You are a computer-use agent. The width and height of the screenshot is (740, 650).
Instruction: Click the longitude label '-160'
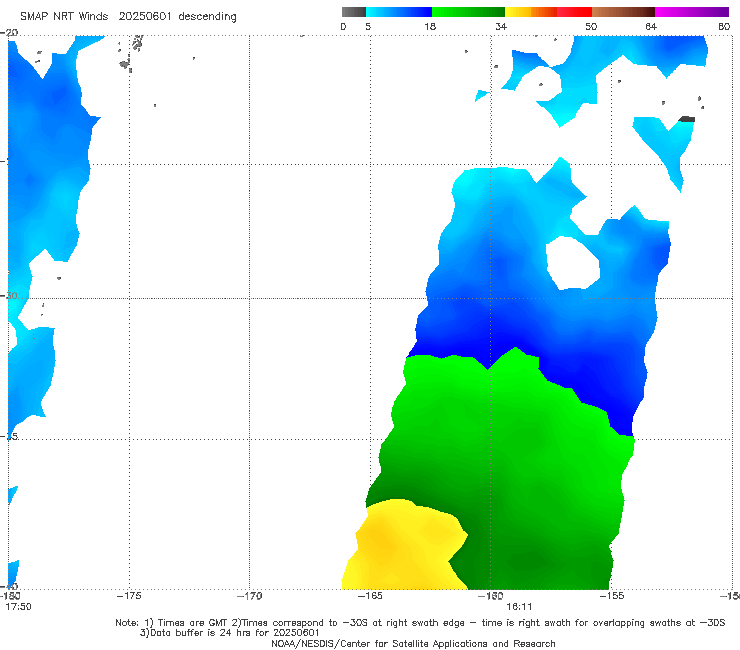(490, 596)
